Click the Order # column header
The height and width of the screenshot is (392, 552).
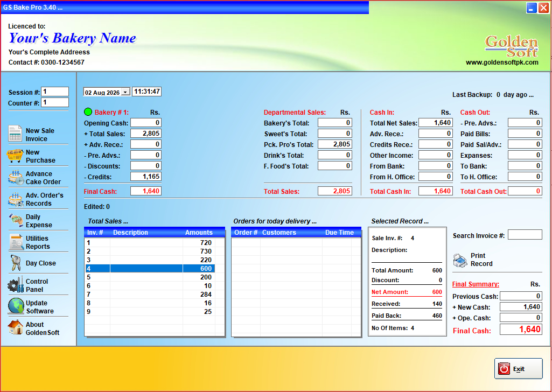click(246, 232)
